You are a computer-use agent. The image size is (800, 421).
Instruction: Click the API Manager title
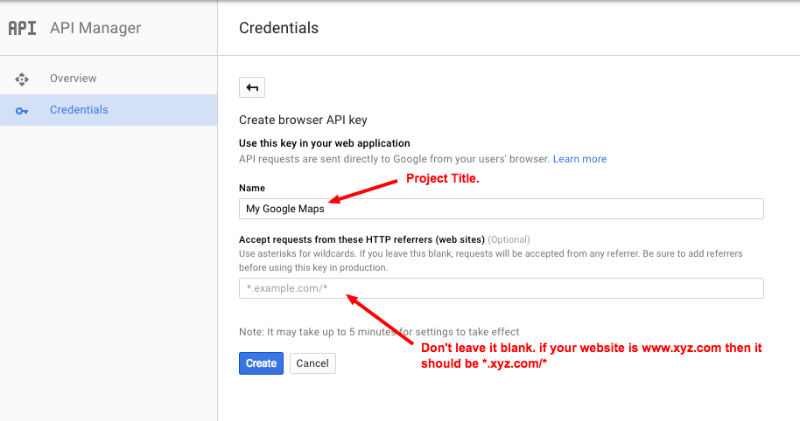point(95,28)
